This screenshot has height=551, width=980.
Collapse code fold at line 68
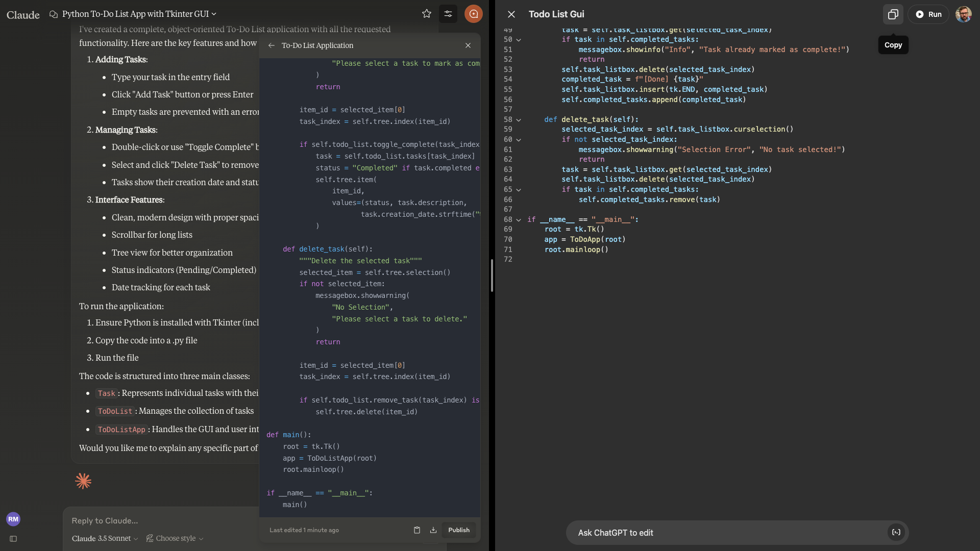click(x=519, y=220)
